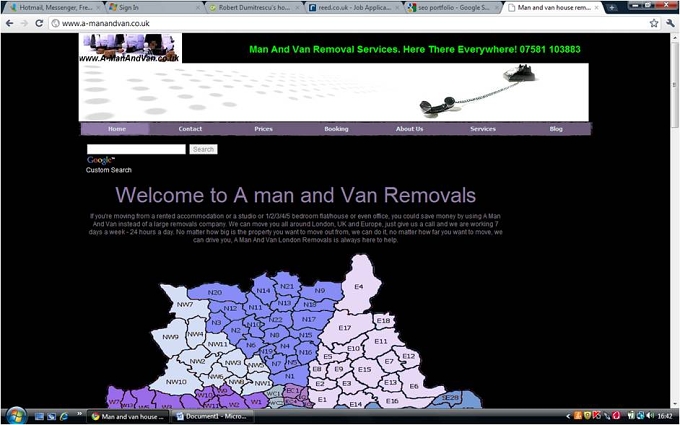Screen dimensions: 680x425
Task: Click the telephone banner image
Action: [x=333, y=92]
